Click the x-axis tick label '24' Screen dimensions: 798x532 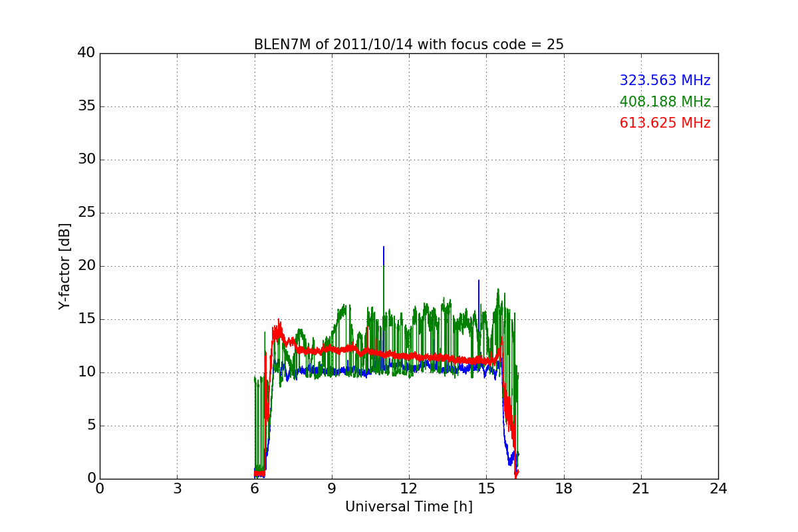(718, 489)
